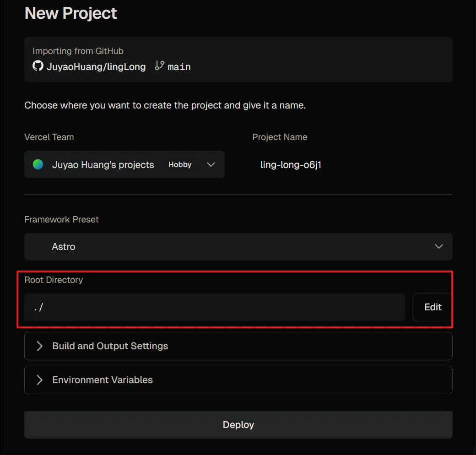Click the Hobby plan badge
The width and height of the screenshot is (476, 455).
tap(180, 165)
